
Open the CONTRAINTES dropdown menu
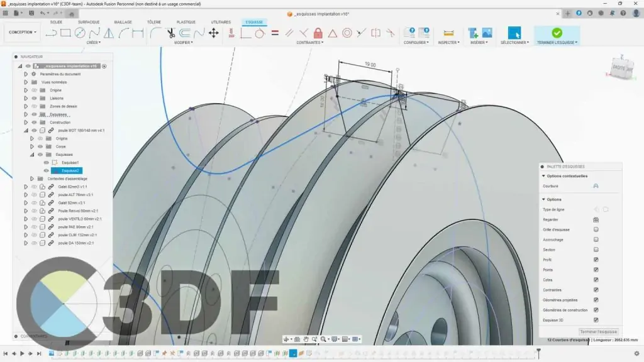(310, 43)
